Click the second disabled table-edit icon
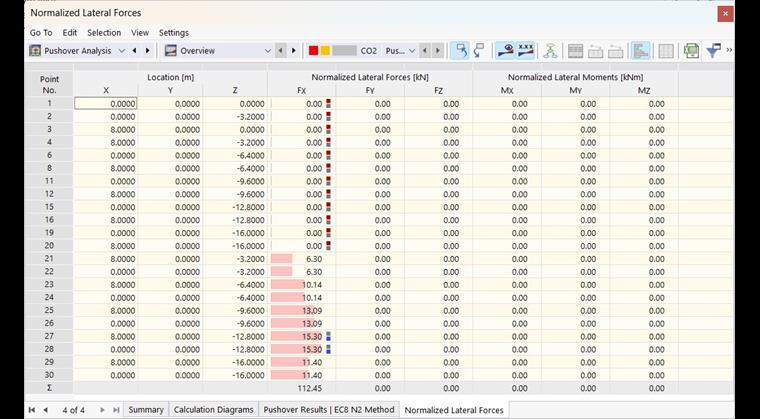Image resolution: width=760 pixels, height=419 pixels. pos(616,50)
